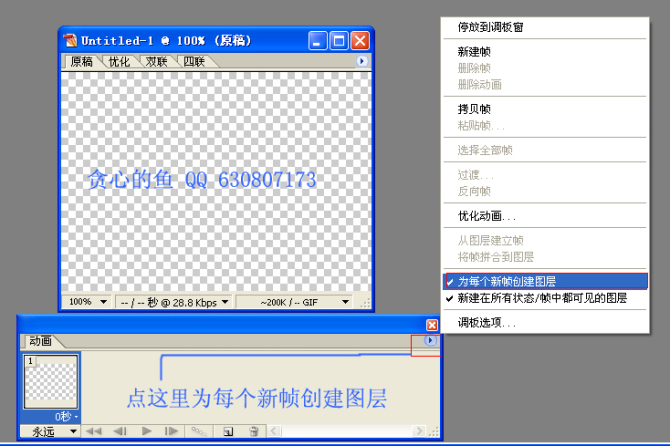670x446 pixels.
Task: Click the tween frames icon
Action: pos(198,431)
